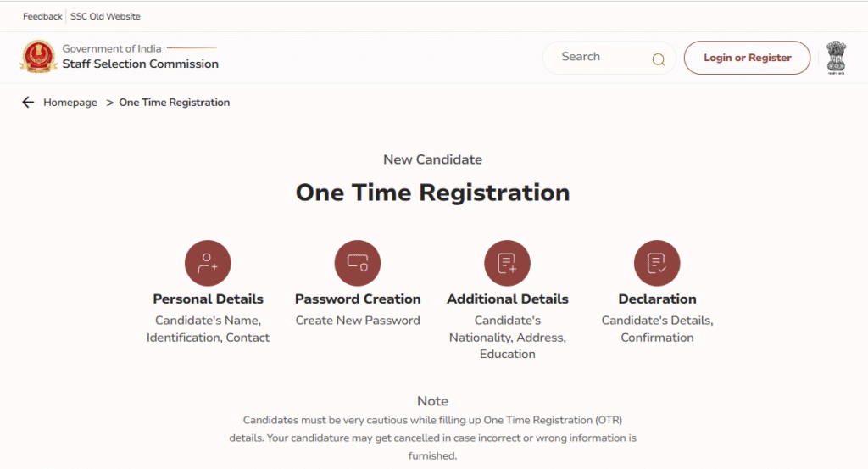This screenshot has height=469, width=868.
Task: Go to Homepage breadcrumb link
Action: pos(70,103)
